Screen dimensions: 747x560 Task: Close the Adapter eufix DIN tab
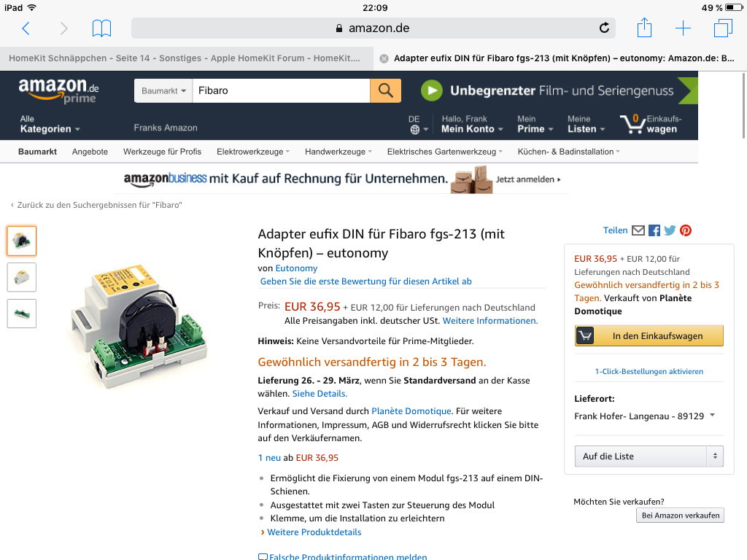click(384, 58)
